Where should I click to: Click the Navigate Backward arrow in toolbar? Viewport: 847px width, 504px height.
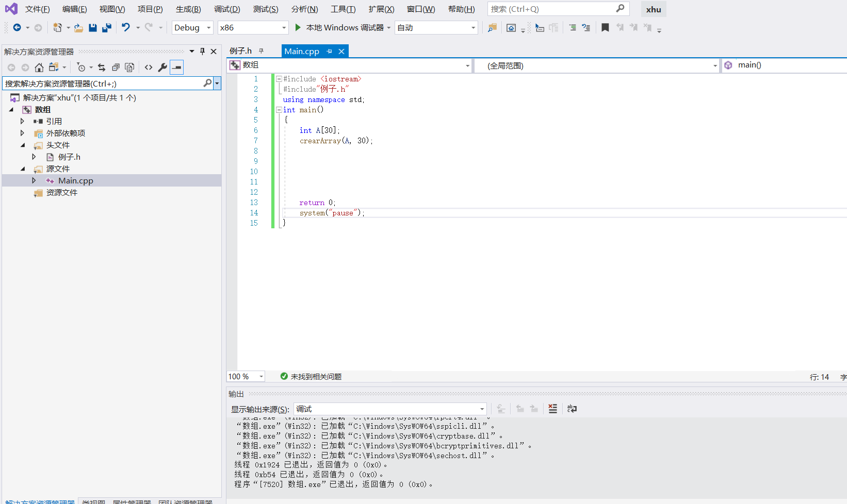pyautogui.click(x=17, y=28)
